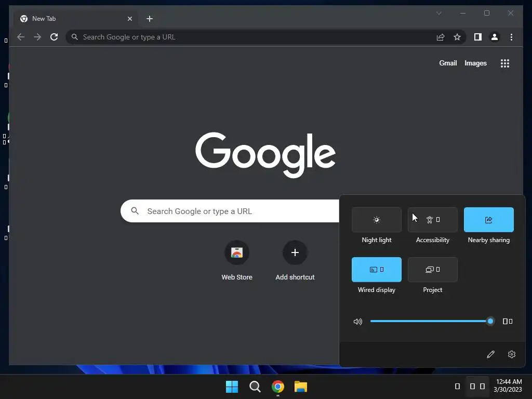Open a new tab with the plus button

(150, 19)
